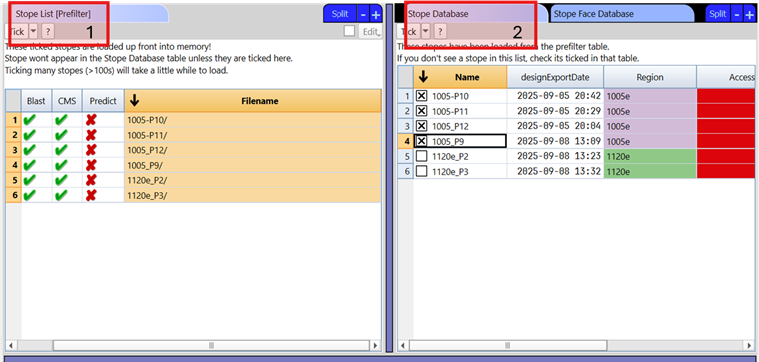Click the Split button in left panel

(340, 14)
